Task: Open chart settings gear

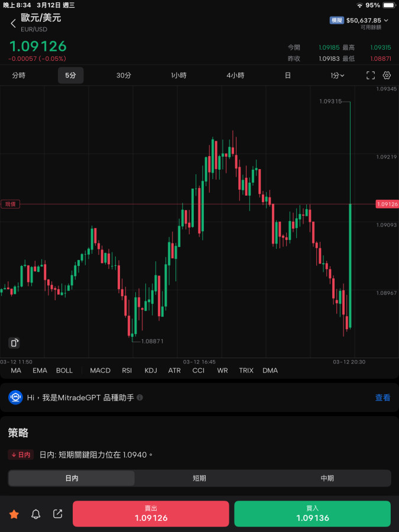Action: tap(387, 75)
